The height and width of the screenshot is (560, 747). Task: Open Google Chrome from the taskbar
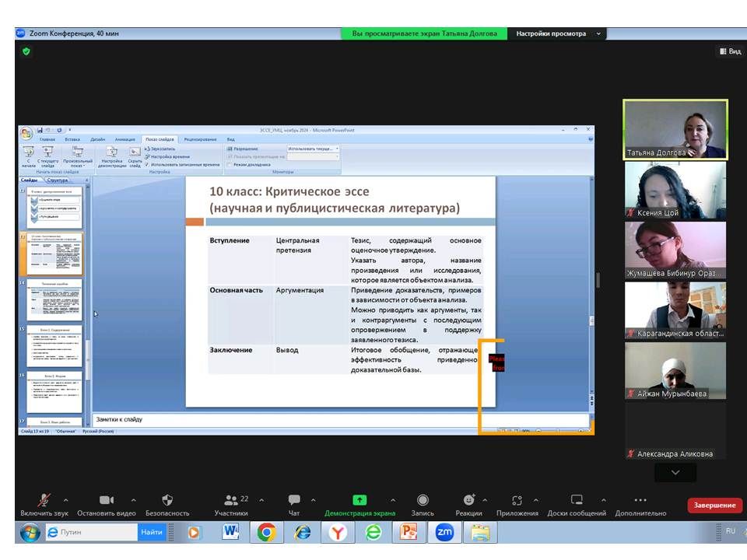tap(266, 532)
